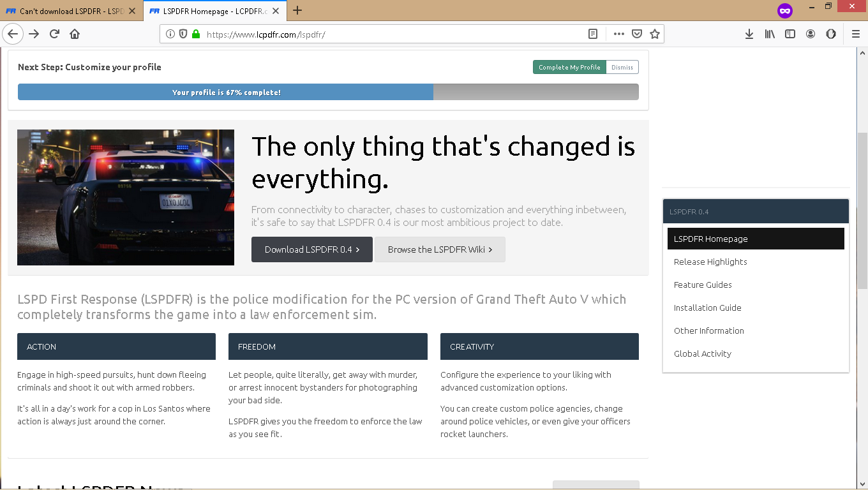Switch to Can't download LSPDFR tab

(x=71, y=11)
